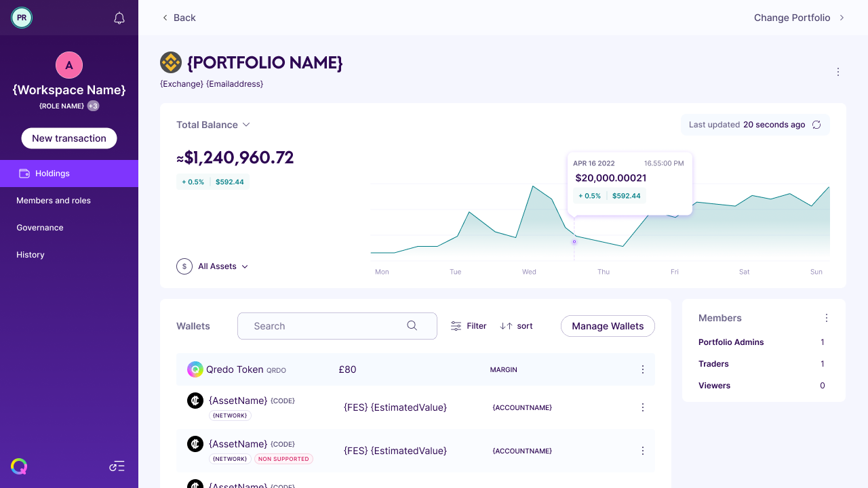
Task: Click the collapse sidebar icon at bottom
Action: 117,466
